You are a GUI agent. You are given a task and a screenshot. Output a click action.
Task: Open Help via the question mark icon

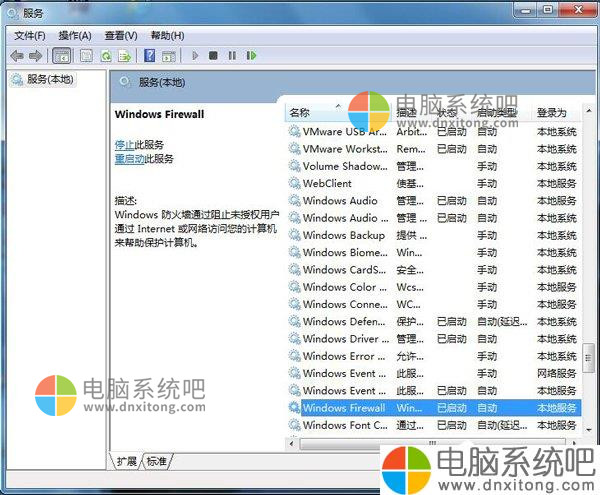coord(149,56)
